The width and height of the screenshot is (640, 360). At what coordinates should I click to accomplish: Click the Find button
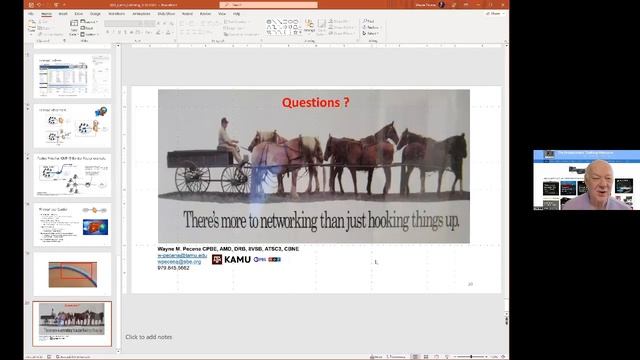tap(368, 21)
